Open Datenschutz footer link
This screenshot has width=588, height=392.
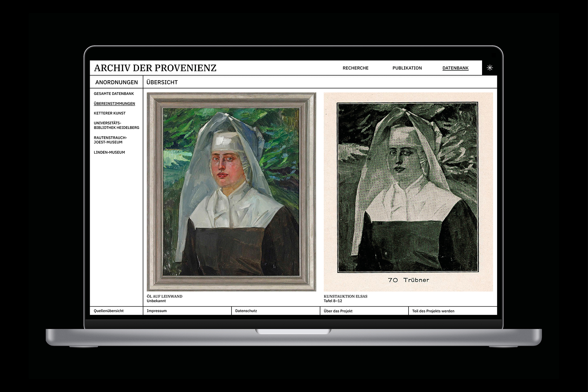click(x=246, y=311)
